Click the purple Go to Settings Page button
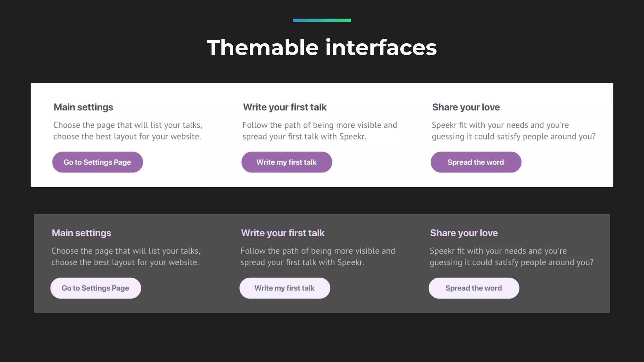Image resolution: width=644 pixels, height=362 pixels. click(x=97, y=162)
